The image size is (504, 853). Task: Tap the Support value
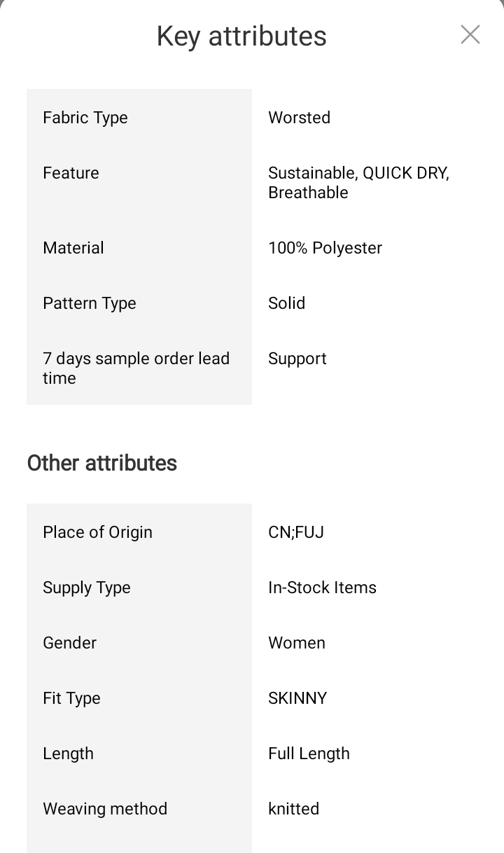coord(297,359)
